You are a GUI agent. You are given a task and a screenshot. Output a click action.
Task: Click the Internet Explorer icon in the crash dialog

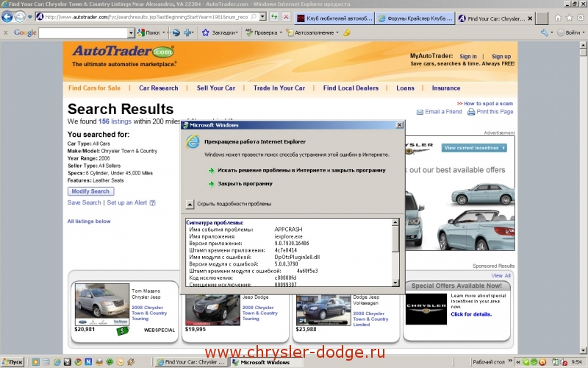tap(193, 142)
